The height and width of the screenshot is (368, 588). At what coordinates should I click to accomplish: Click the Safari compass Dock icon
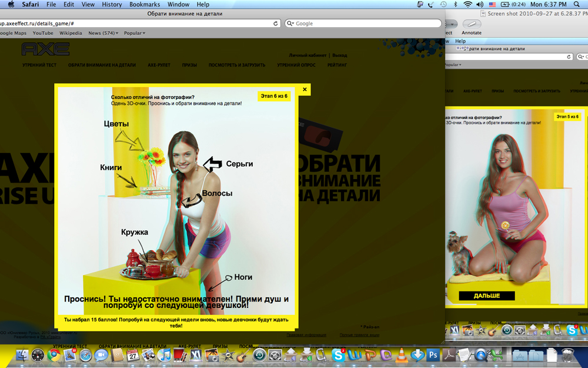85,355
